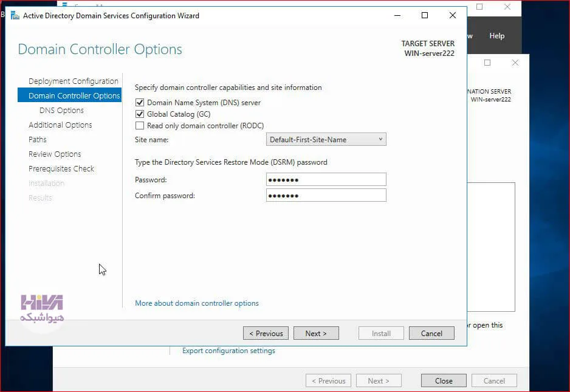The height and width of the screenshot is (392, 570).
Task: Toggle the Global Catalog (GC) checkbox
Action: [140, 114]
